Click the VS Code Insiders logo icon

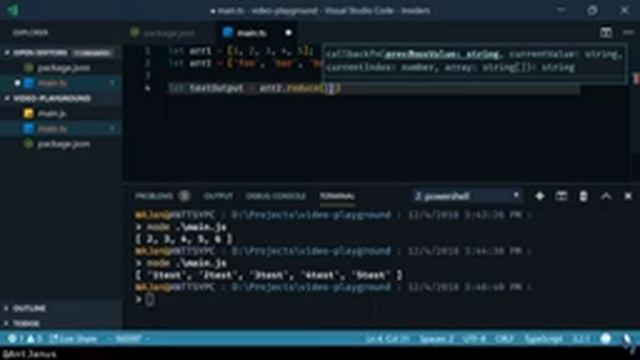click(13, 10)
